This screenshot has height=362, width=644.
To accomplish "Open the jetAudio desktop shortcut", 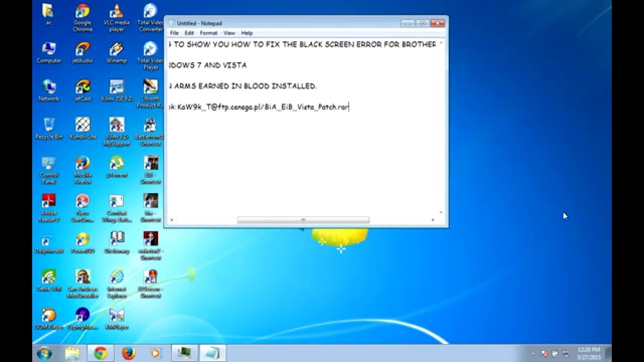I will [x=83, y=53].
